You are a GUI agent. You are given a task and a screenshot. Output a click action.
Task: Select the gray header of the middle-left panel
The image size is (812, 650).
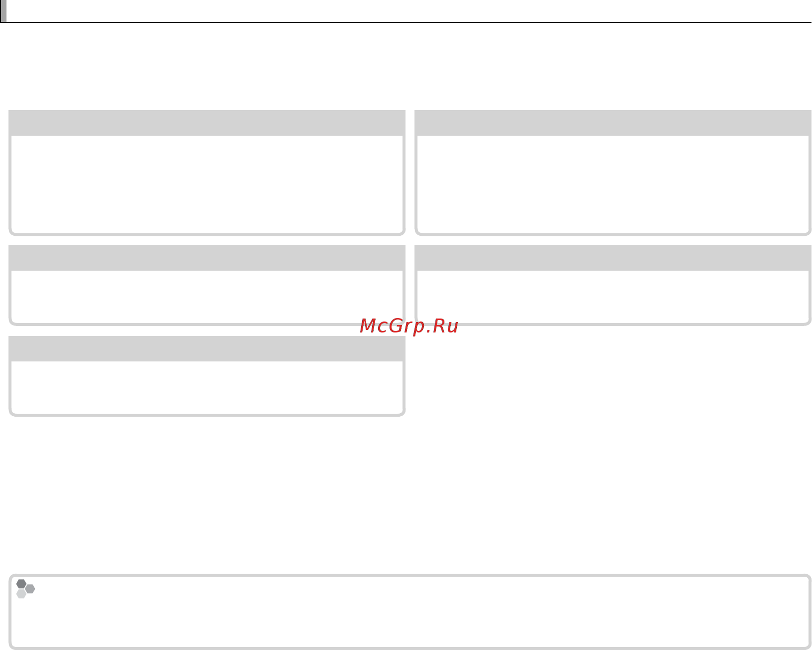pyautogui.click(x=207, y=258)
